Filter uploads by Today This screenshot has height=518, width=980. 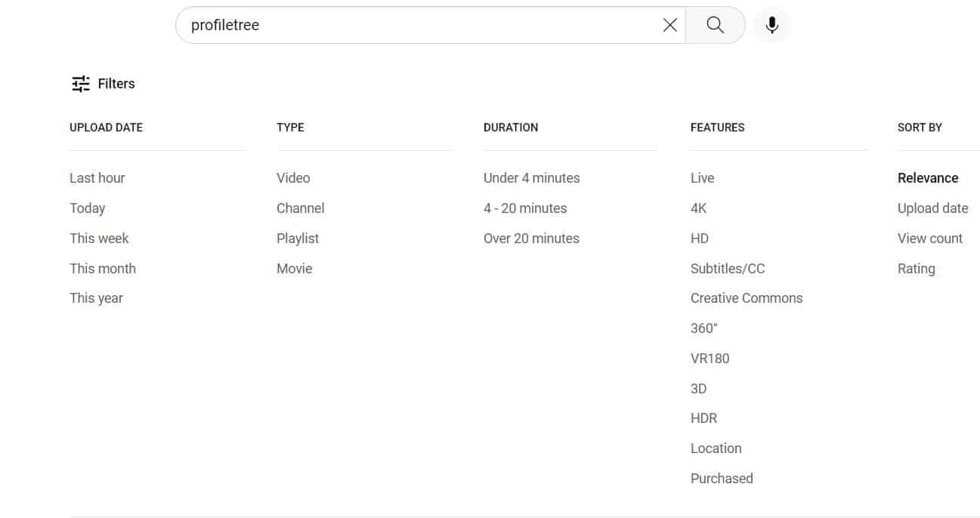point(88,208)
